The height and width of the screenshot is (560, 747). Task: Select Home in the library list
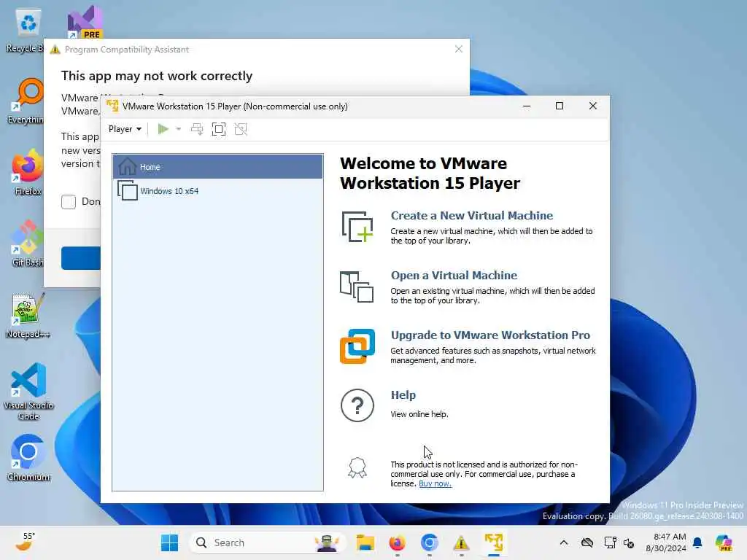tap(217, 167)
